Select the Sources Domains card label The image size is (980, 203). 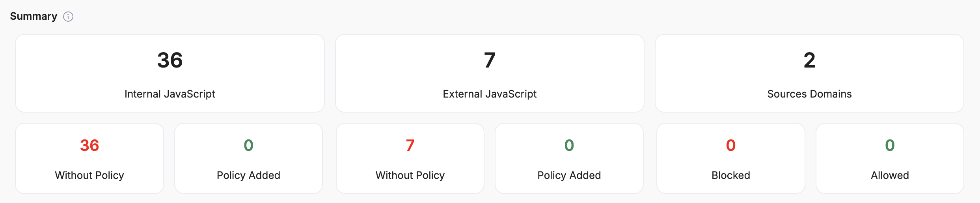click(809, 94)
